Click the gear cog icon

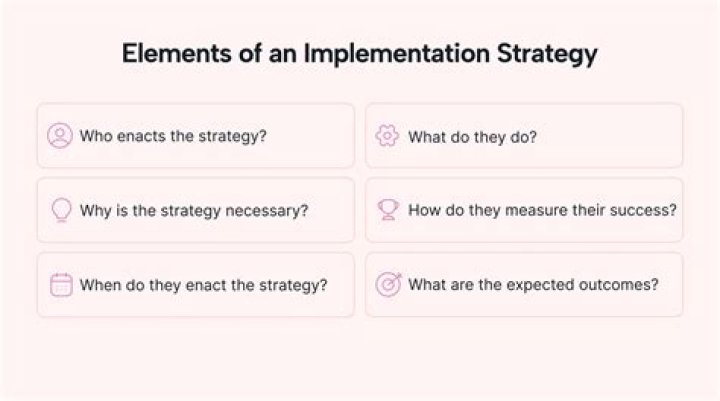coord(387,136)
